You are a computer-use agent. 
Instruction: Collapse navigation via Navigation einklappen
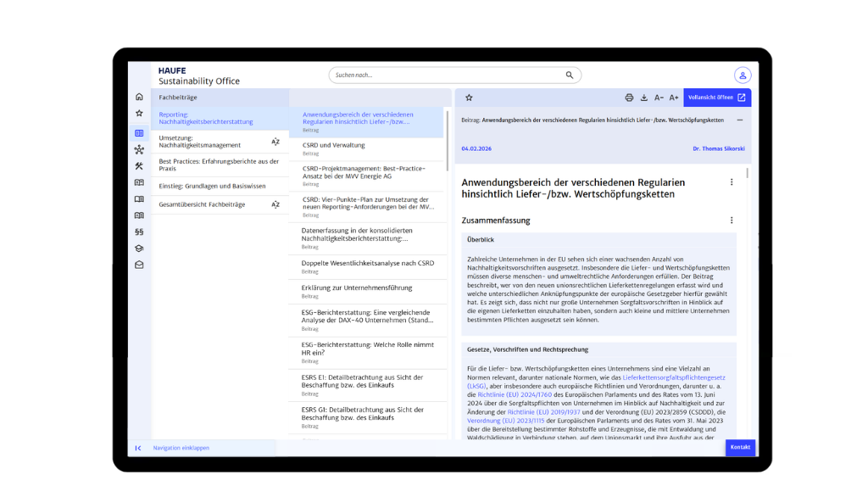pyautogui.click(x=181, y=448)
